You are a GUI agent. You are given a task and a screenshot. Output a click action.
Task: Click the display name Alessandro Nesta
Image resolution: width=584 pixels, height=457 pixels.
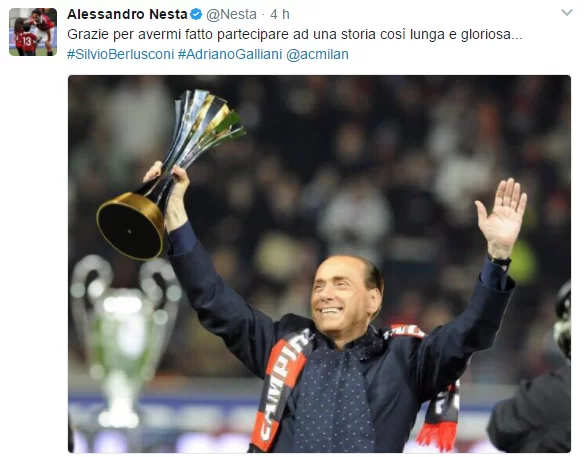point(127,14)
